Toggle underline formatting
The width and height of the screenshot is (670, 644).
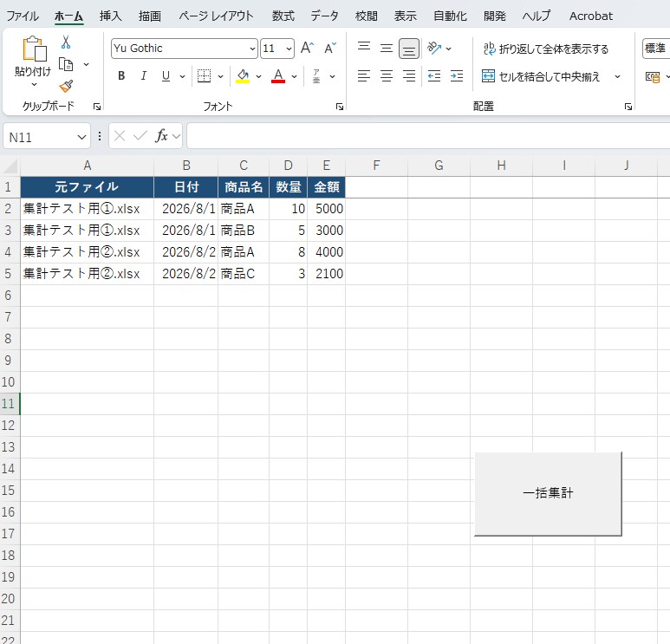click(x=166, y=76)
